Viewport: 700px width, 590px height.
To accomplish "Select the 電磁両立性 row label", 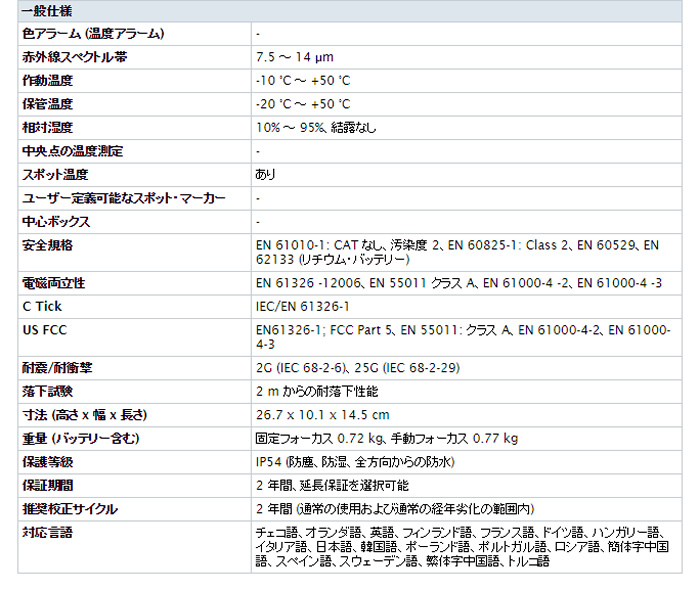I will [x=53, y=283].
